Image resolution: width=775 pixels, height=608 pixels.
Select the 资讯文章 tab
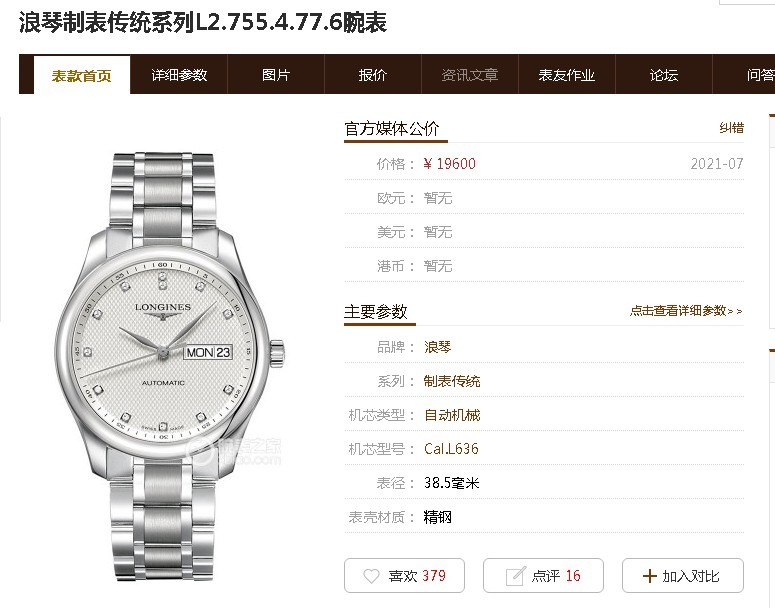coord(470,75)
